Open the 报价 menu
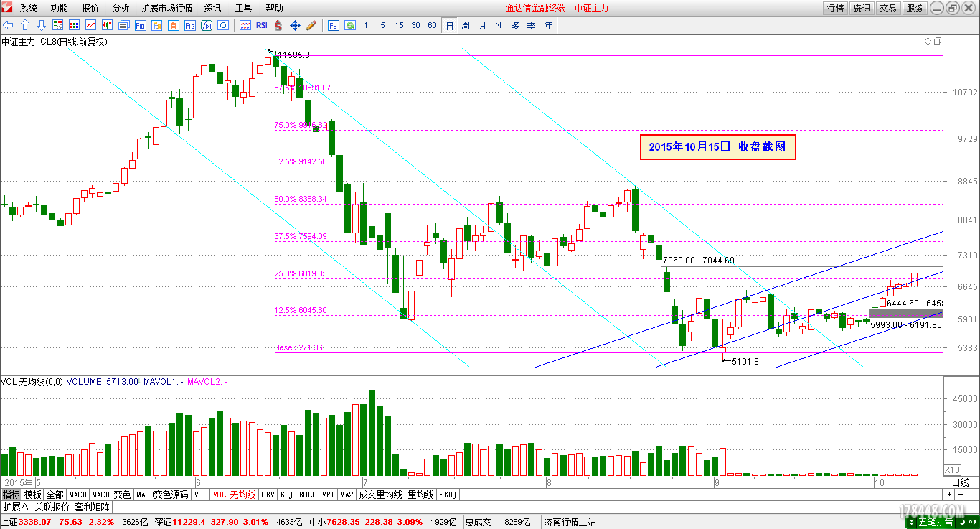Screen dimensions: 980x529 point(90,8)
